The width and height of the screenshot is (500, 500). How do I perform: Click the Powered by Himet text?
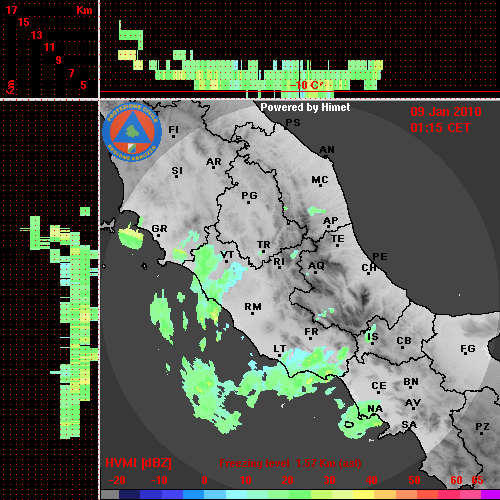(x=305, y=107)
